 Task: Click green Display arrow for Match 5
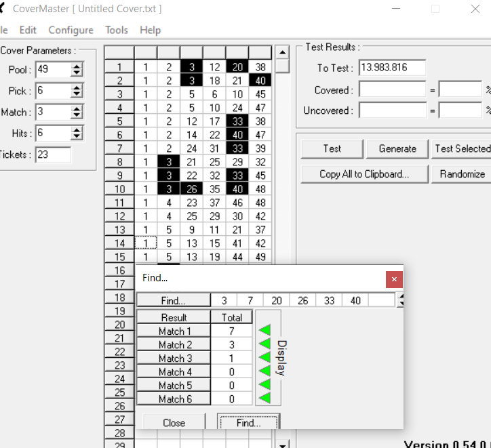click(x=265, y=384)
